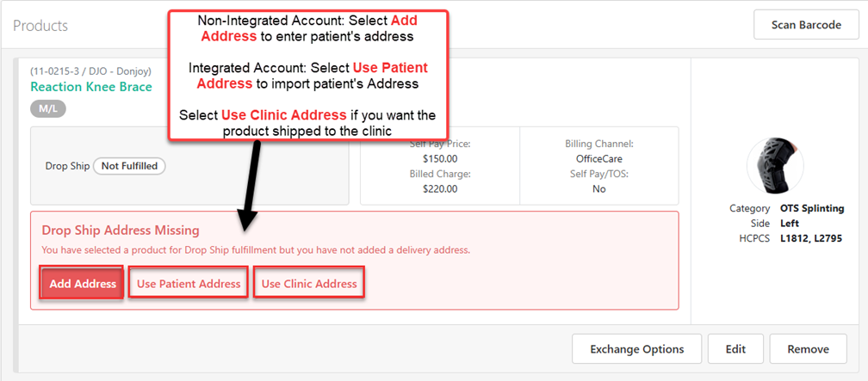Click the HCPCS codes L1812, L2795
Screen dimensions: 868x381
[x=812, y=237]
